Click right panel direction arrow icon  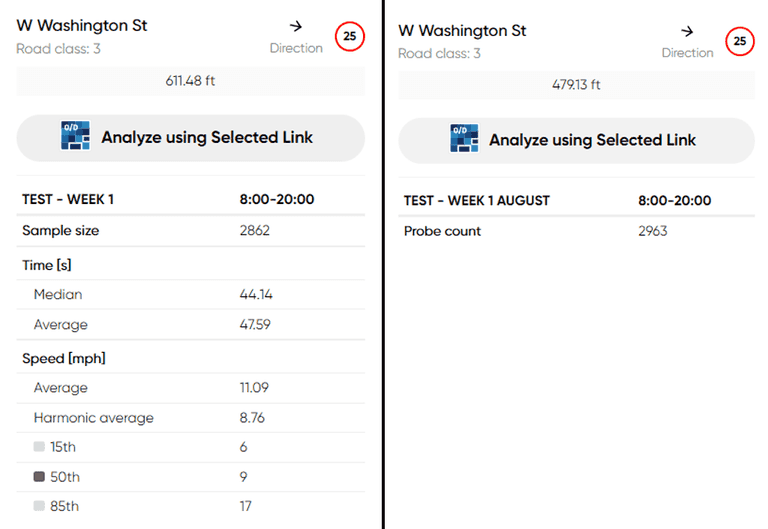(x=687, y=31)
